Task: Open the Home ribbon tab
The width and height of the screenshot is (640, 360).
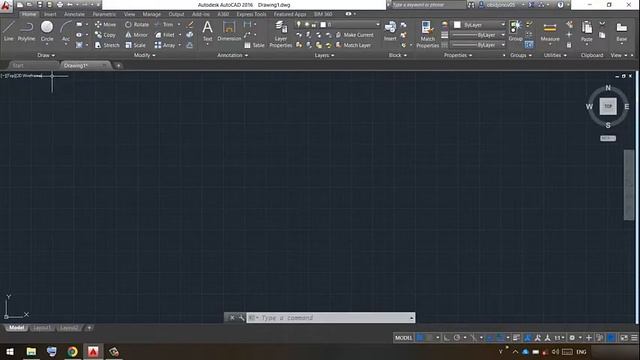Action: pos(29,14)
